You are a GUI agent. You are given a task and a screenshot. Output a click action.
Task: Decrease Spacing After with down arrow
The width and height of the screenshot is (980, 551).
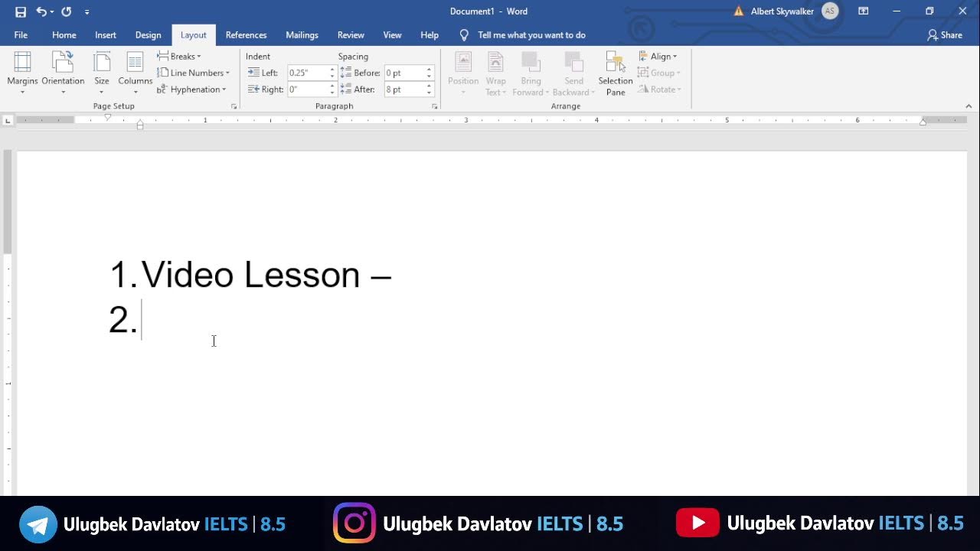coord(429,93)
